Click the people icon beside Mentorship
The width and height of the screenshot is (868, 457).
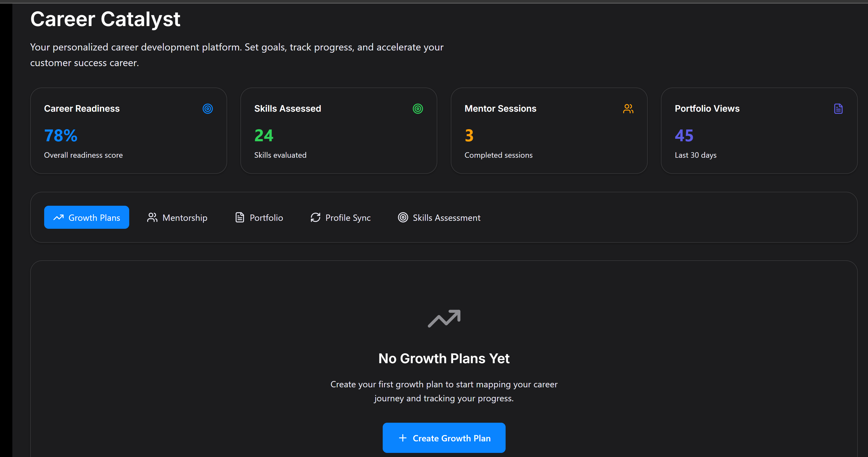[152, 217]
